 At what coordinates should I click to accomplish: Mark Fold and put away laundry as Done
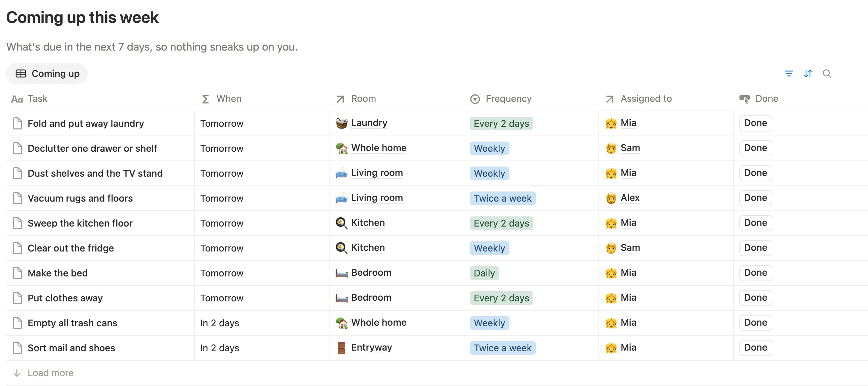coord(755,123)
